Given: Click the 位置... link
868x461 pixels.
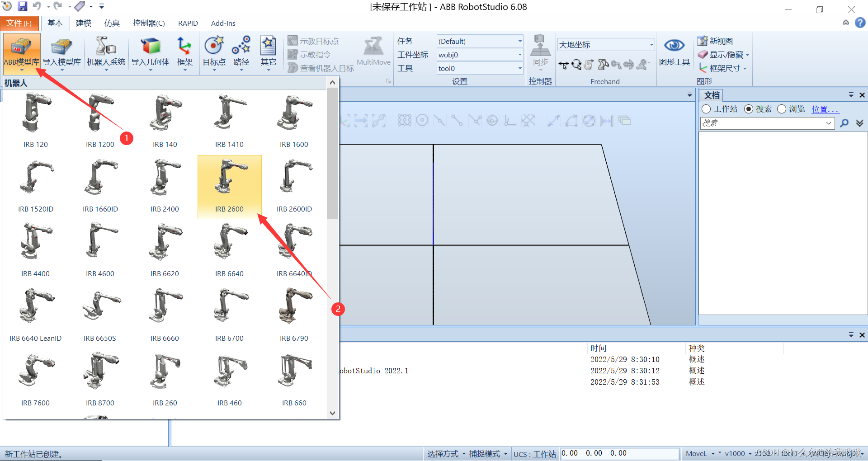Looking at the screenshot, I should [825, 109].
